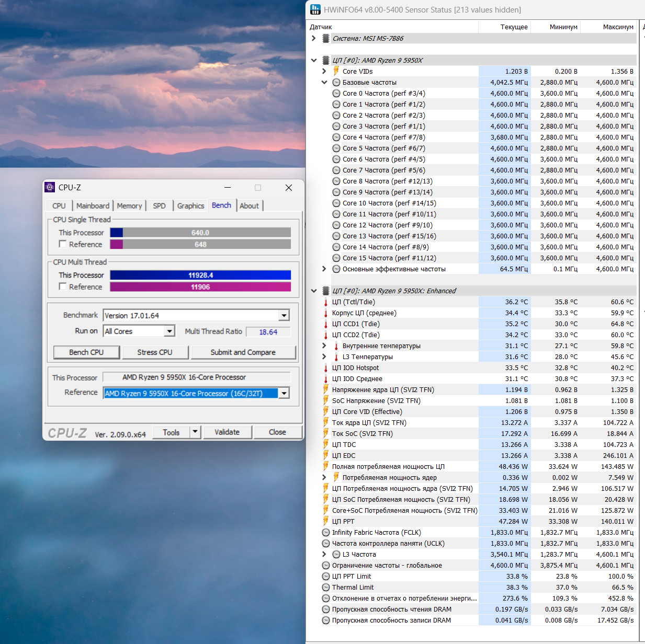Image resolution: width=645 pixels, height=644 pixels.
Task: Click the clock icon for Core 4 Частота
Action: click(336, 137)
